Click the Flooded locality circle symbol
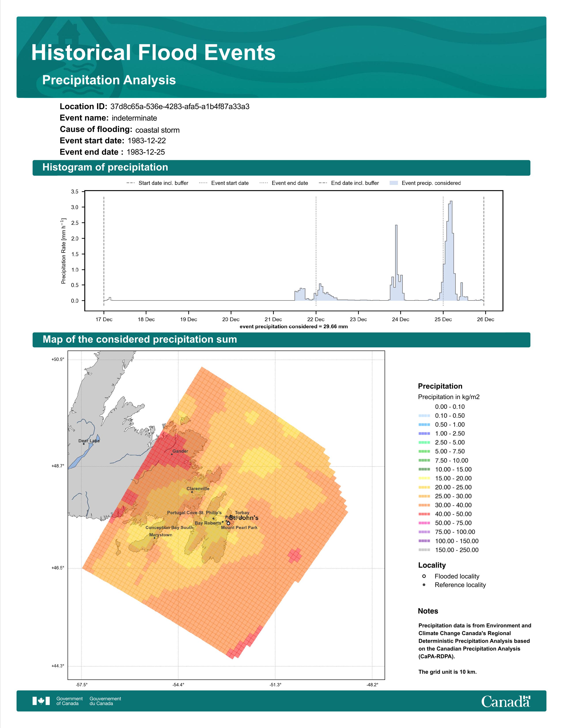 424,576
